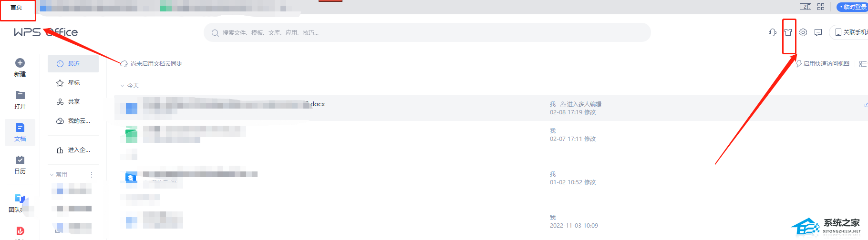Screen dimensions: 868x240
Task: Open the skin center shirt icon
Action: point(788,32)
